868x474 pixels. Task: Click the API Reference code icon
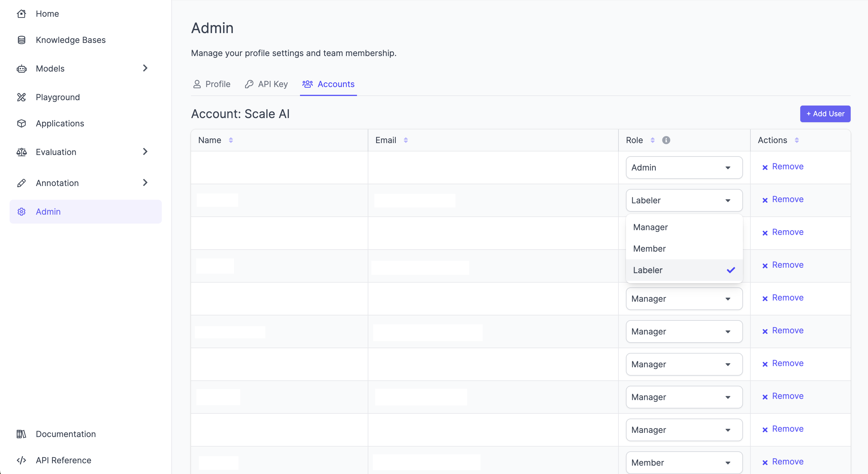tap(21, 460)
